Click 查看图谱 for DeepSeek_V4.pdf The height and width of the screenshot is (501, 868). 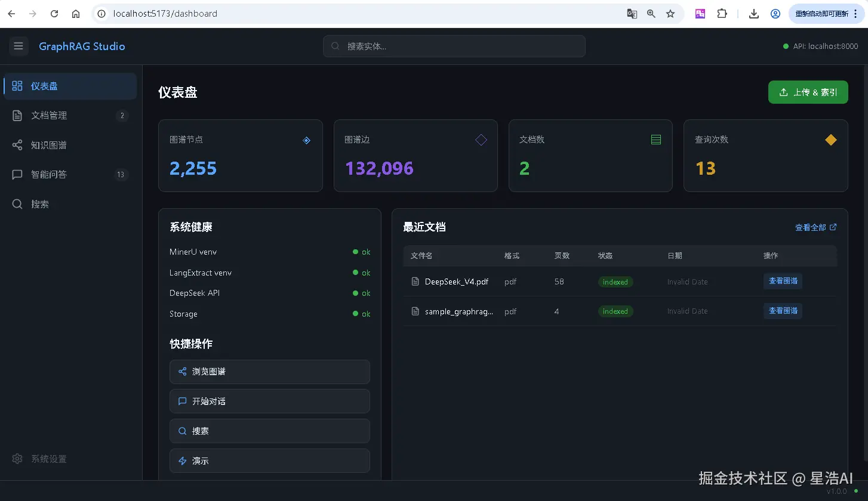[x=782, y=281]
